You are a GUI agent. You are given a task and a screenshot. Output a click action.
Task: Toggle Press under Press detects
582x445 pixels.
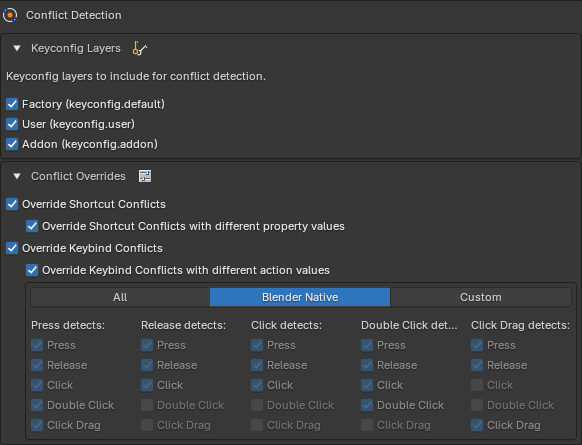click(x=37, y=345)
